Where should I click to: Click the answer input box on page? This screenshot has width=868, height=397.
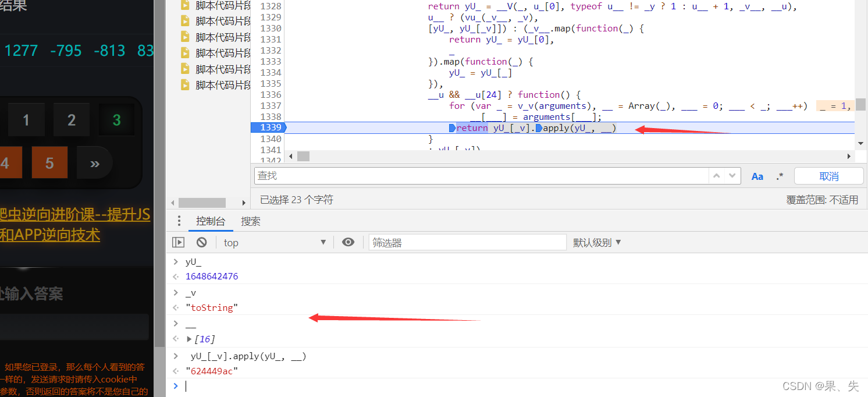(x=74, y=327)
